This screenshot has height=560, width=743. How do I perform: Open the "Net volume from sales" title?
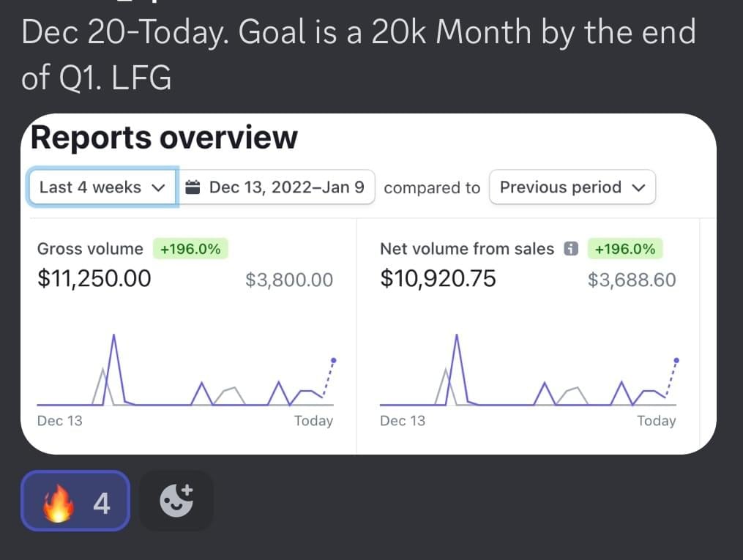(x=467, y=249)
